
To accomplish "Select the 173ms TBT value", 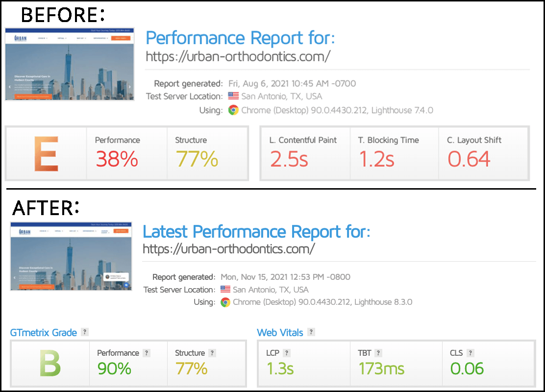I will 382,368.
